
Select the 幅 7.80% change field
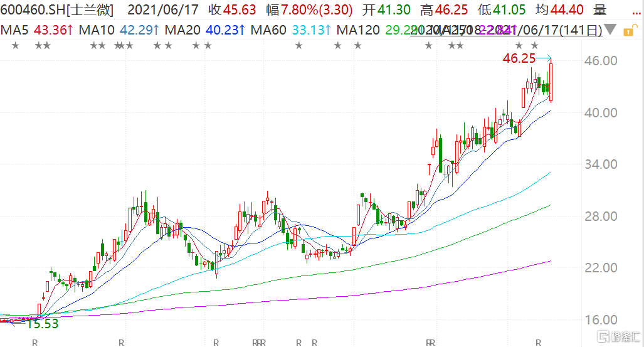pyautogui.click(x=309, y=9)
